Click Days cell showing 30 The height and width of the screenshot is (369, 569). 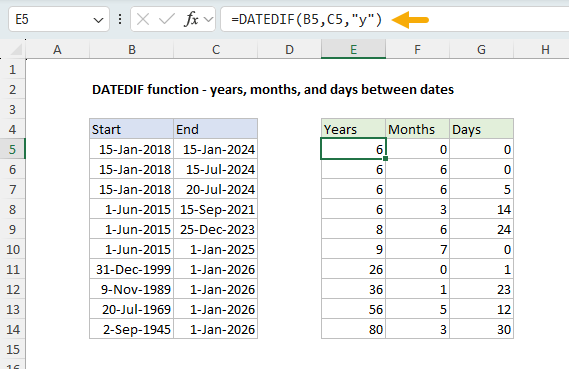point(481,329)
